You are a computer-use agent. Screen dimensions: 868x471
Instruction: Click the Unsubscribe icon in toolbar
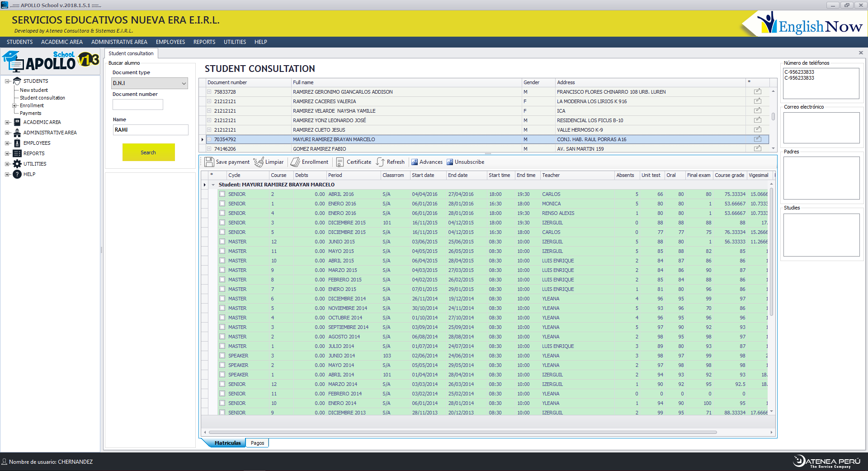tap(450, 162)
